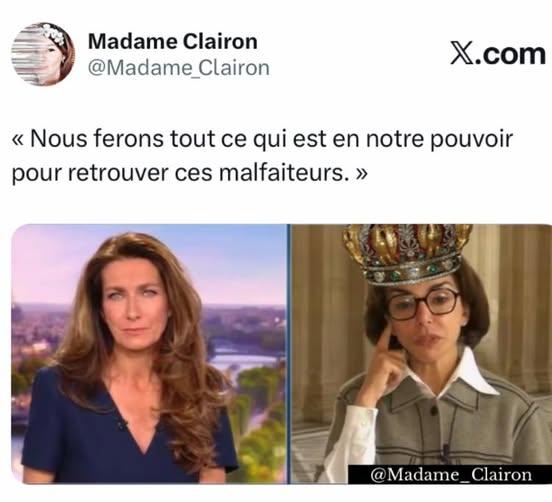Click the opening « quotation mark of tweet
This screenshot has width=552, height=502.
19,139
